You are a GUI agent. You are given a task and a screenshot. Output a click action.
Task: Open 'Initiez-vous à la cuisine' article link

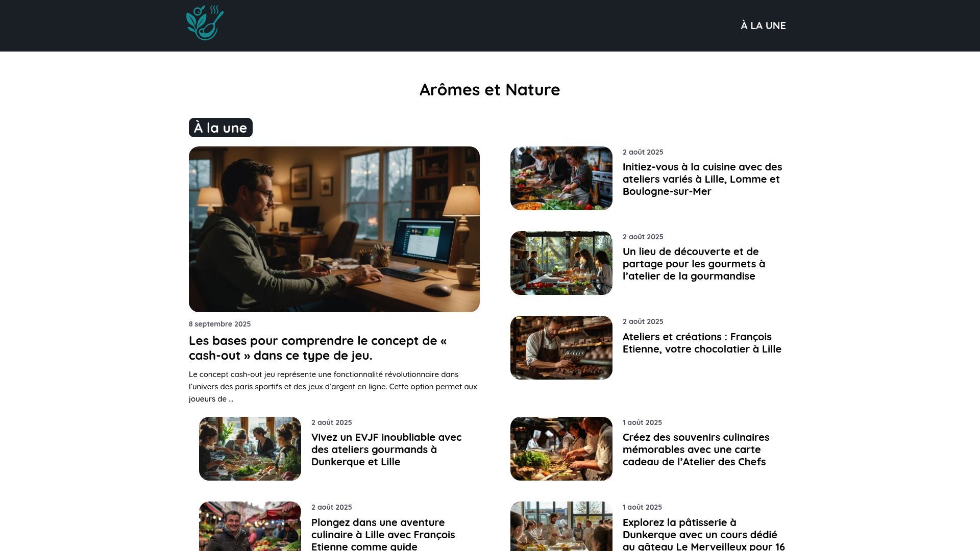702,179
